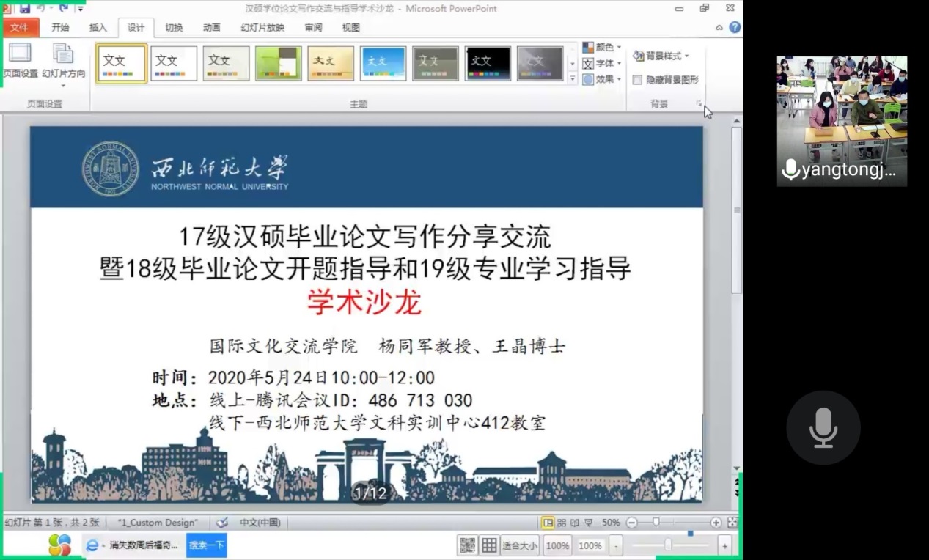Click the large microphone icon
Screen dimensions: 929x560
[823, 427]
